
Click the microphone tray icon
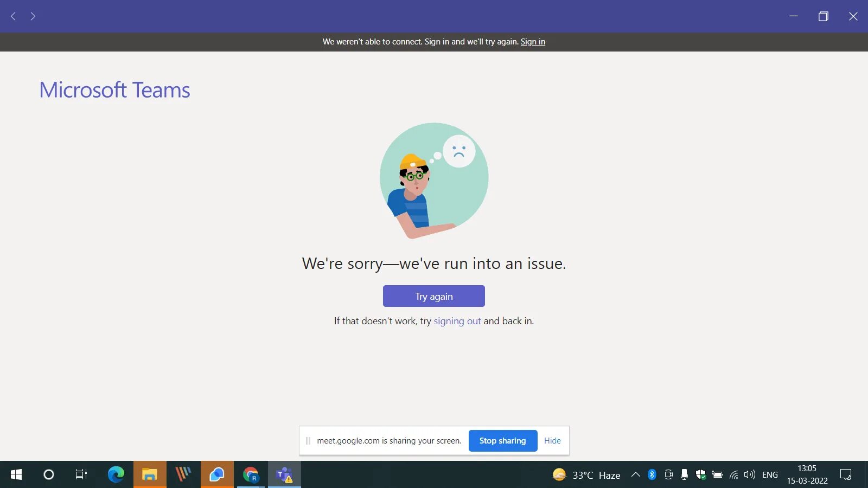pyautogui.click(x=684, y=475)
